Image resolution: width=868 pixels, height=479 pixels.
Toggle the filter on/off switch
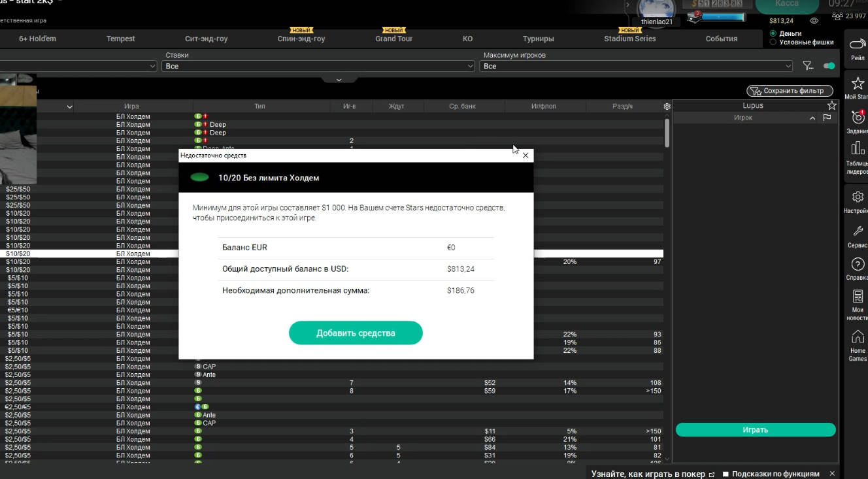coord(829,66)
